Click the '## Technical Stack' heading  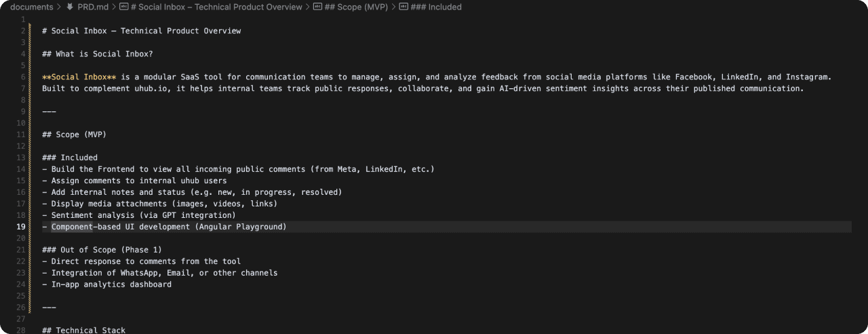(x=83, y=330)
